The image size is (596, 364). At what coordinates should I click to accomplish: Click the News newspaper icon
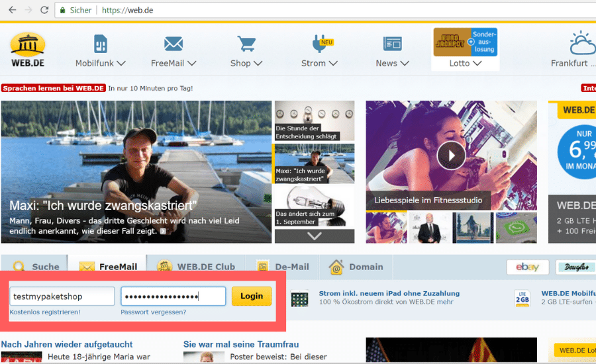tap(392, 44)
